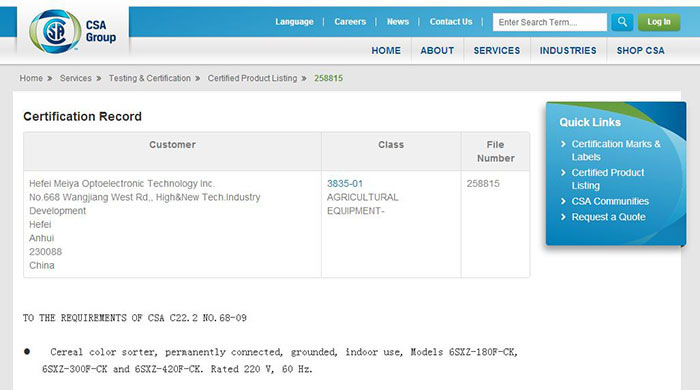The image size is (700, 390).
Task: Click the CSA Group logo
Action: pyautogui.click(x=73, y=32)
